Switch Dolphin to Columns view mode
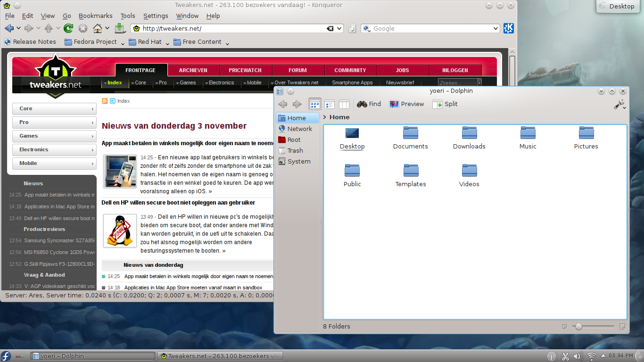This screenshot has height=362, width=644. (x=344, y=104)
